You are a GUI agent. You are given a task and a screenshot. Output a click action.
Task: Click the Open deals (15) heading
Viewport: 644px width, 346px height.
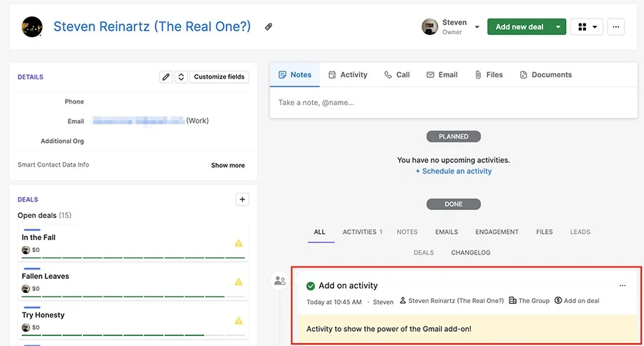tap(44, 215)
